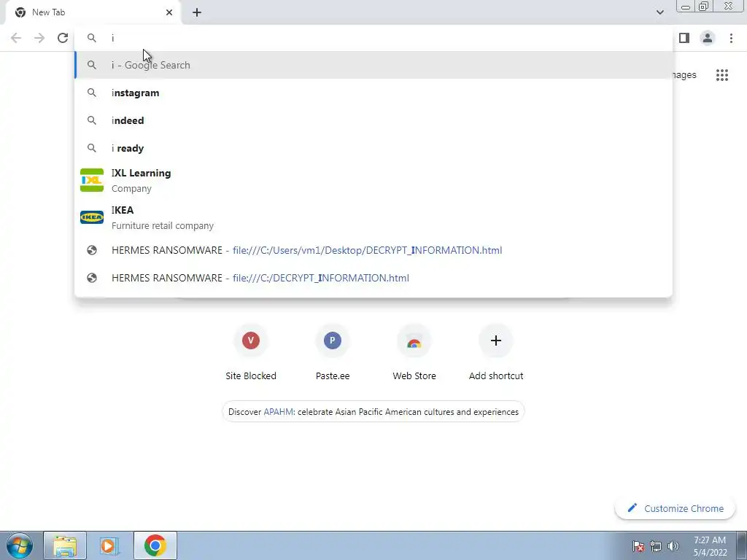Follow the APAHM link
Image resolution: width=747 pixels, height=560 pixels.
click(x=278, y=412)
